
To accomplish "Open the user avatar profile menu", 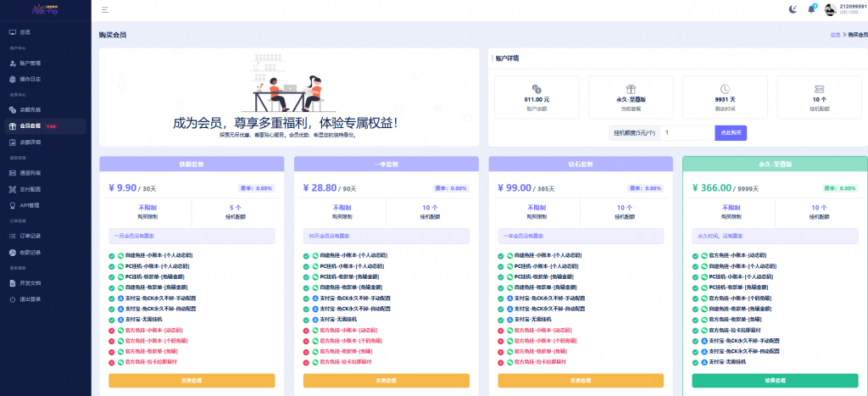I will pyautogui.click(x=830, y=9).
